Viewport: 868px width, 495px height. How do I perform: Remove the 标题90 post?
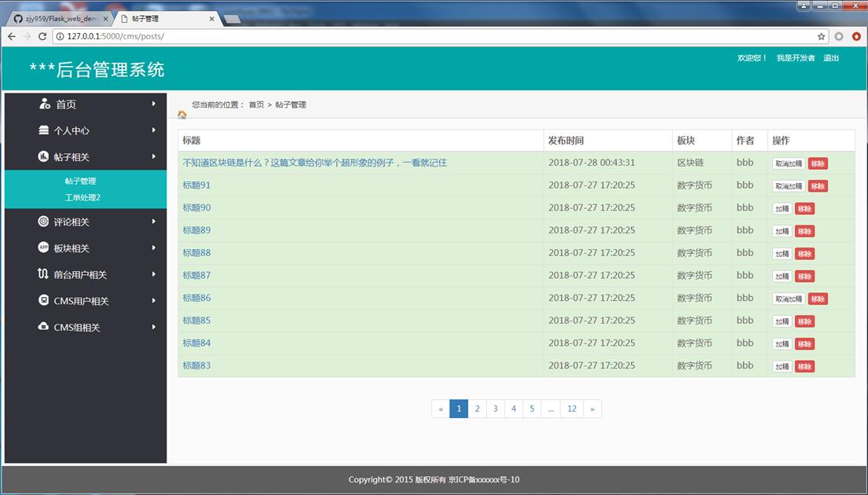coord(804,209)
